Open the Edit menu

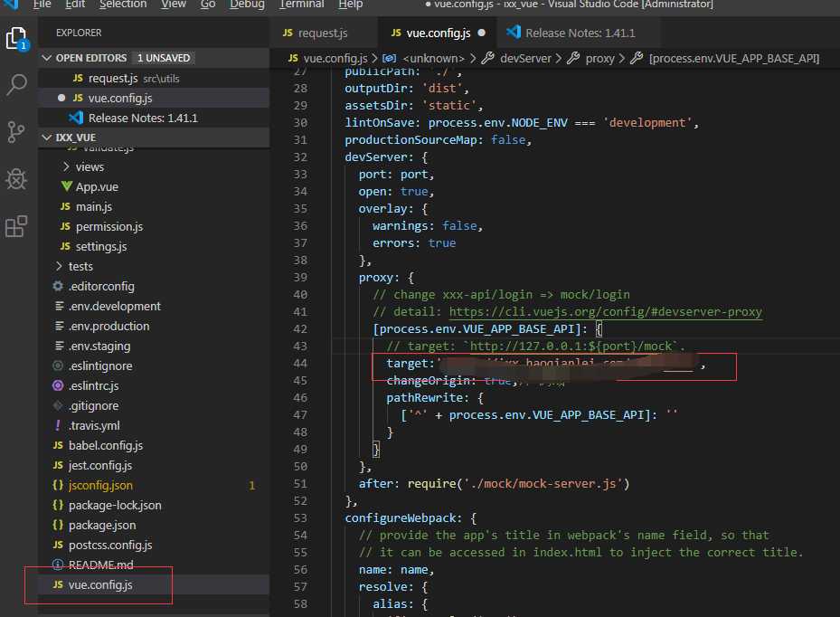click(76, 5)
